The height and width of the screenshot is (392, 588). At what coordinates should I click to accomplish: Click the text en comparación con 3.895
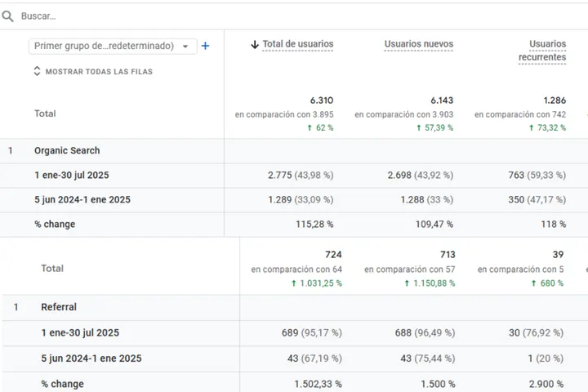[x=284, y=114]
